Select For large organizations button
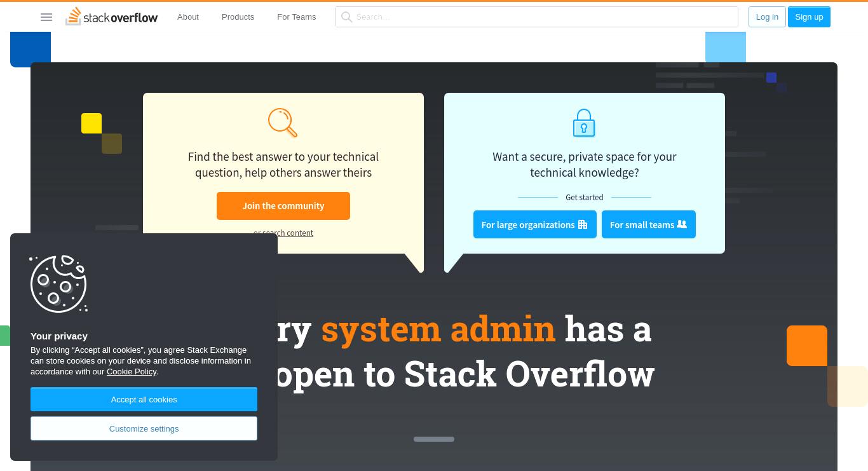 [535, 224]
